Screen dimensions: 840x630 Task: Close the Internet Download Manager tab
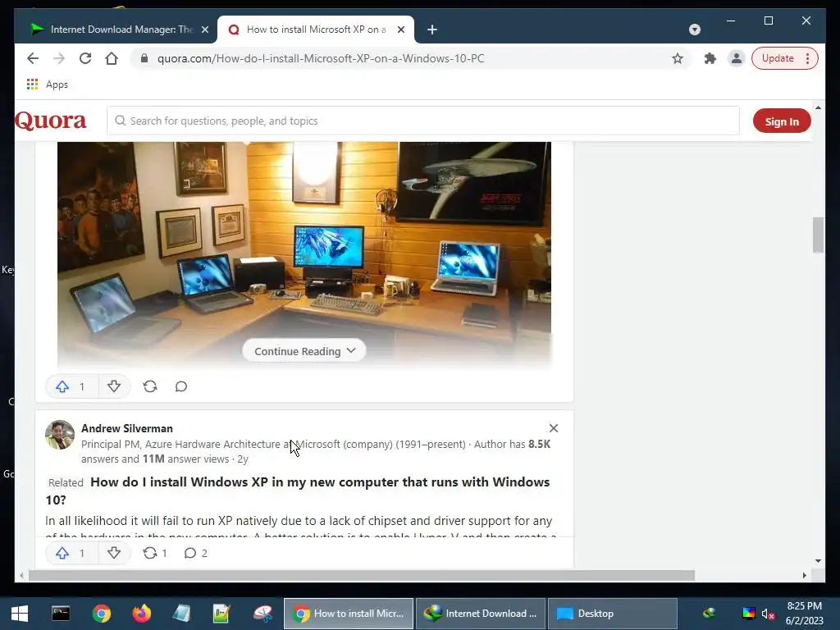tap(204, 30)
